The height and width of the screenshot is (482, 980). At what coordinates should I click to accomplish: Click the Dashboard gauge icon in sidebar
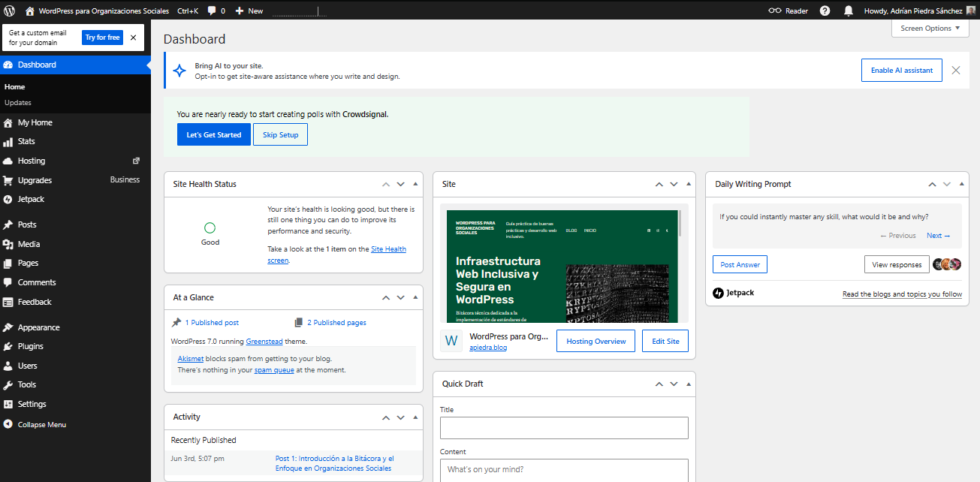pos(8,65)
